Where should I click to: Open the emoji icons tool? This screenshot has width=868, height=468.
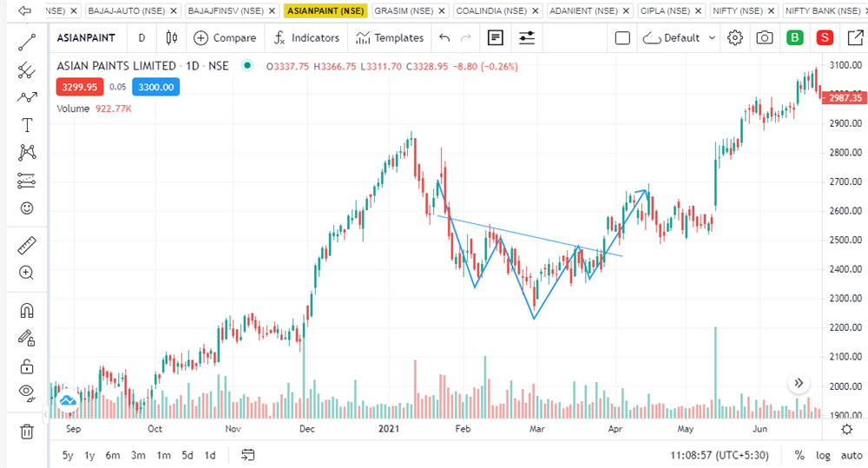[27, 208]
